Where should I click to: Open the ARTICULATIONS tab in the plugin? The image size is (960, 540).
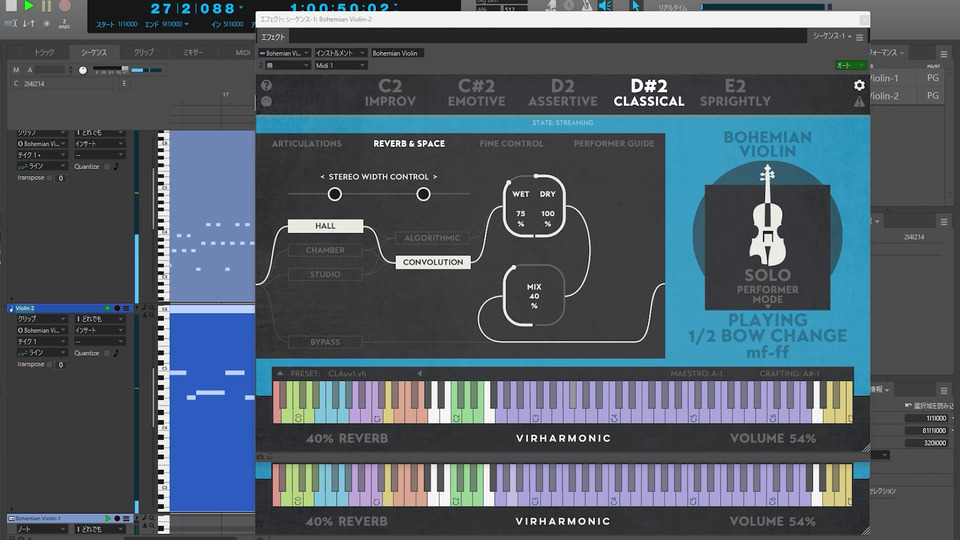tap(307, 144)
